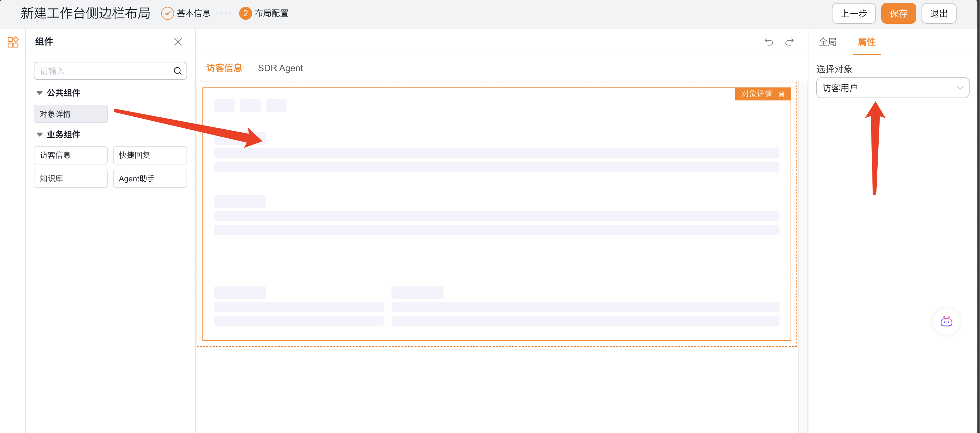This screenshot has height=433, width=980.
Task: Click the search magnifier icon in component search
Action: point(177,71)
